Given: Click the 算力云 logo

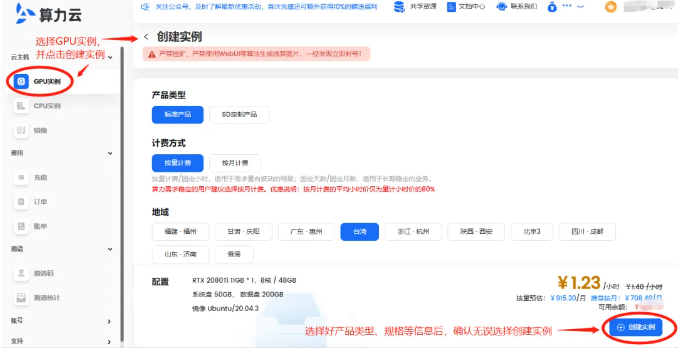Looking at the screenshot, I should pyautogui.click(x=49, y=14).
